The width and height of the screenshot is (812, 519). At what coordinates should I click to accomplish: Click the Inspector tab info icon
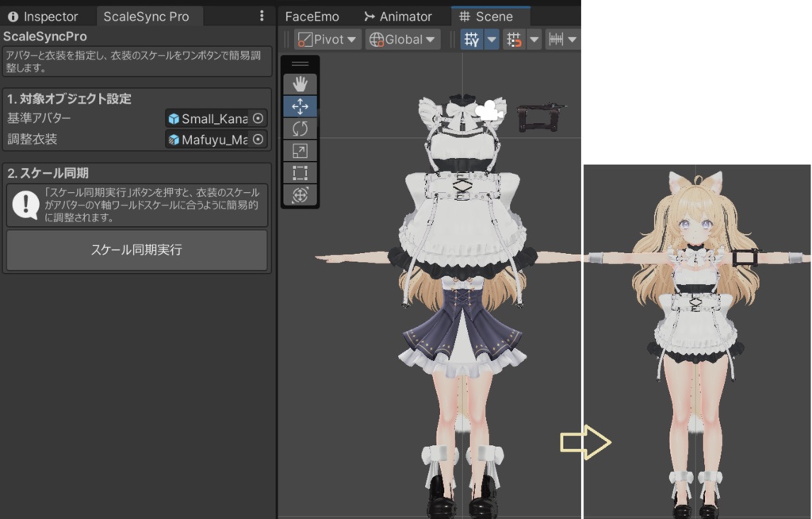click(x=13, y=17)
